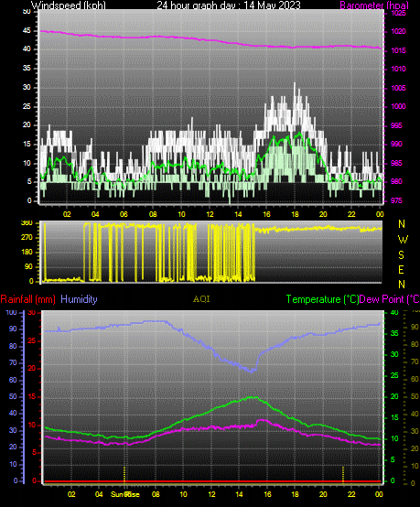This screenshot has width=420, height=507.
Task: Click the 45 value on windspeed axis
Action: (x=27, y=31)
